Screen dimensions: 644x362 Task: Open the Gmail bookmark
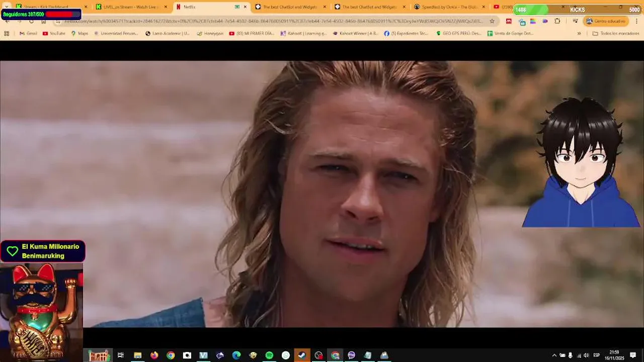point(28,33)
